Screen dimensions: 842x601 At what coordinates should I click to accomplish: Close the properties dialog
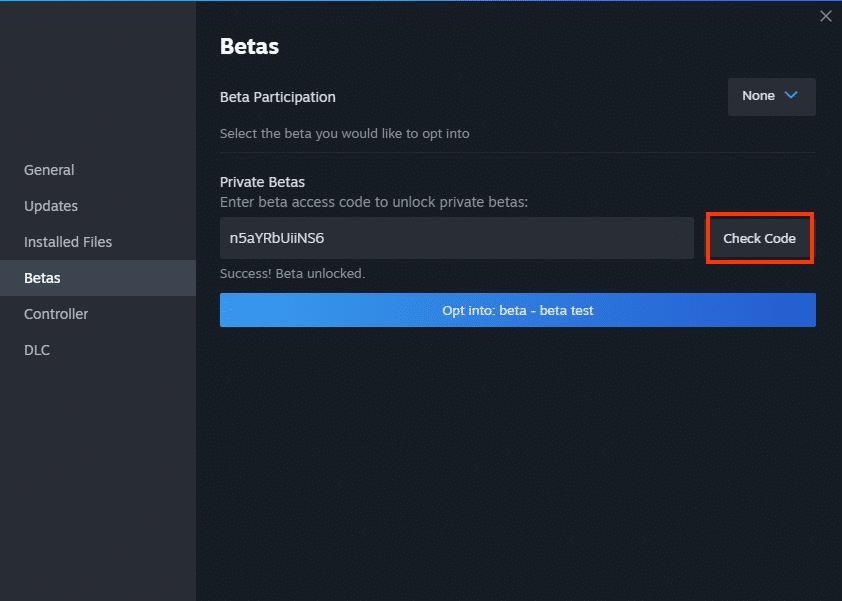[825, 16]
